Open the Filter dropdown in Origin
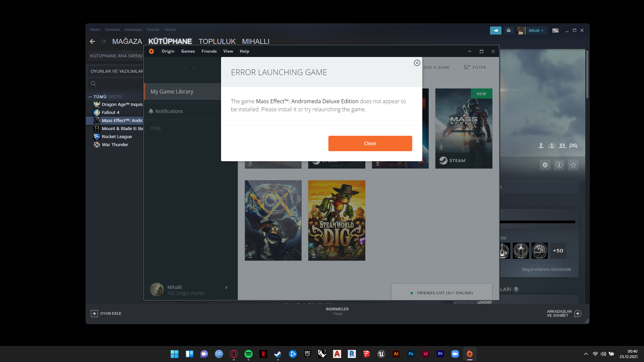Viewport: 644px width, 362px height. coord(475,67)
